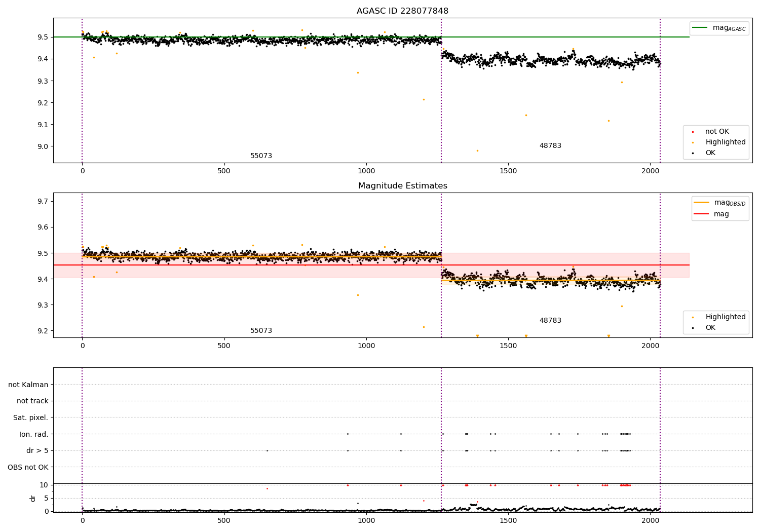Click the mag AGASC legend entry in top plot

[729, 28]
